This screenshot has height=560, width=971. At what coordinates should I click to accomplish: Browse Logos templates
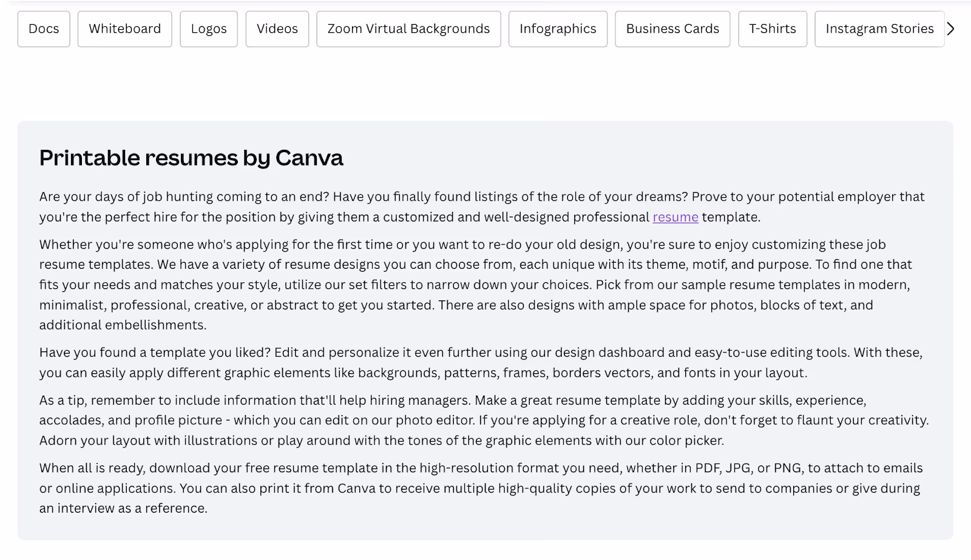208,29
